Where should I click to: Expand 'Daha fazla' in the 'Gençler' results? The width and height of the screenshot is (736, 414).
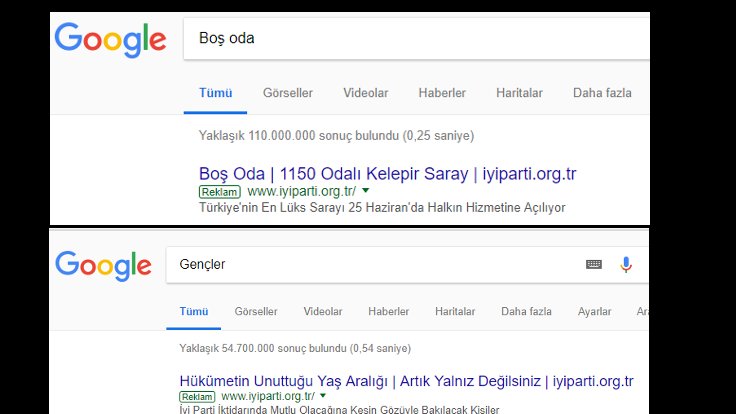[526, 311]
